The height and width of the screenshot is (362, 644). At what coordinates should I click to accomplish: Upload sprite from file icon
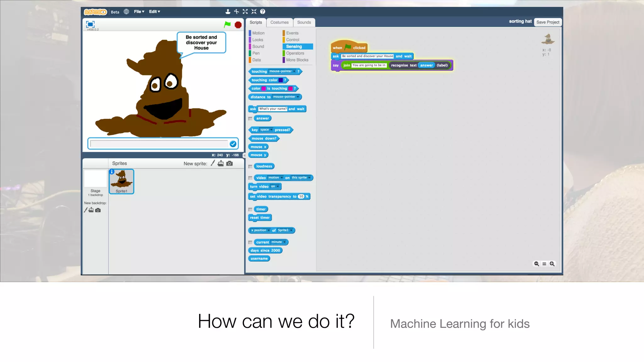click(x=221, y=163)
